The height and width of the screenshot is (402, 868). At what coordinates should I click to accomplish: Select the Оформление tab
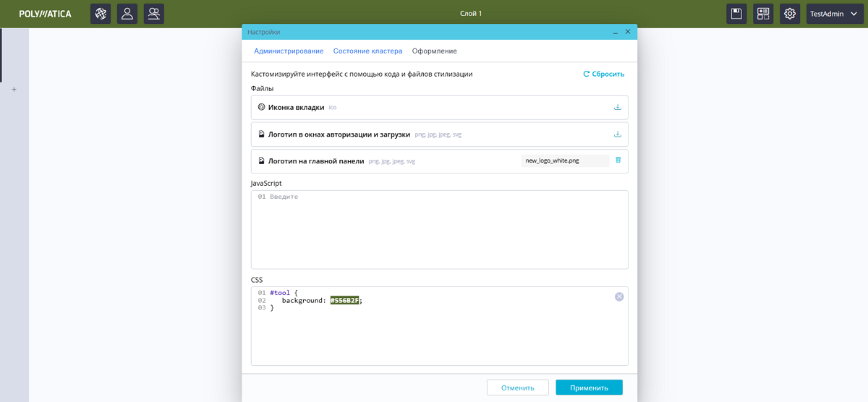(x=434, y=51)
